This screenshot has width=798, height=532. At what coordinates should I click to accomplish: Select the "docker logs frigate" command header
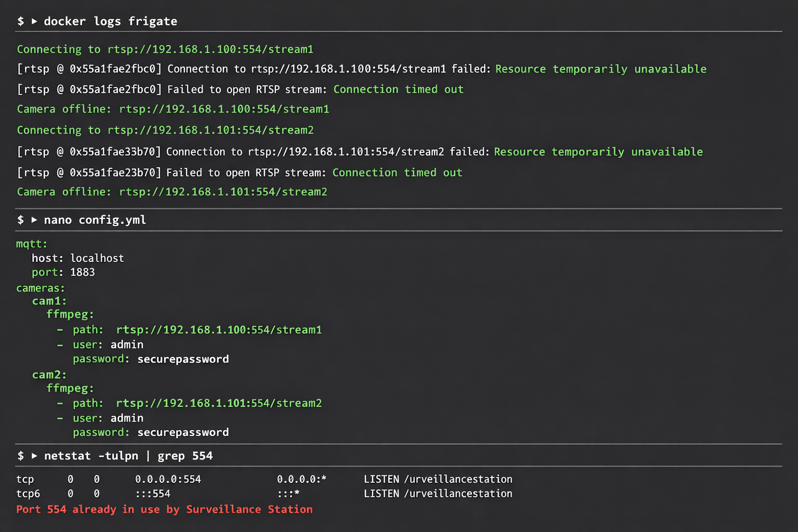[111, 21]
